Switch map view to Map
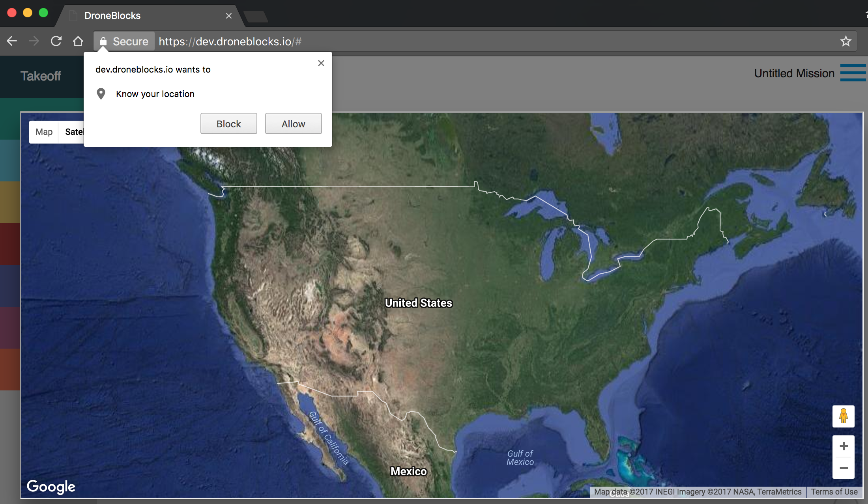The width and height of the screenshot is (868, 504). [44, 132]
